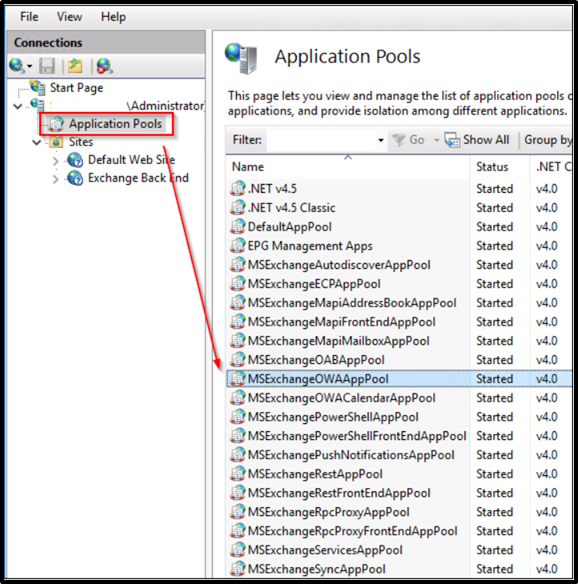Click the .NET v4.5 pool icon

tap(238, 188)
